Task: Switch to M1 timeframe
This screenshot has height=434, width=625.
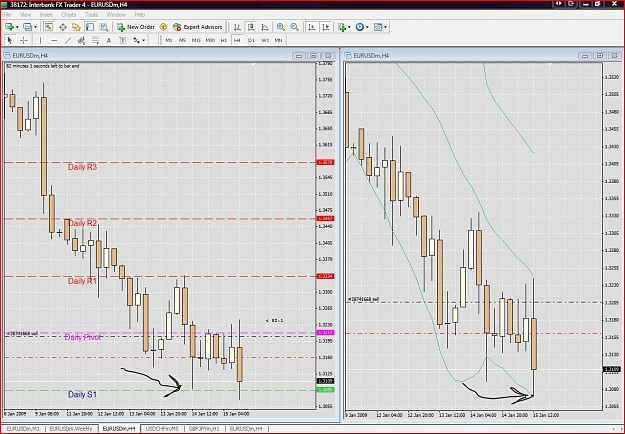Action: point(169,40)
